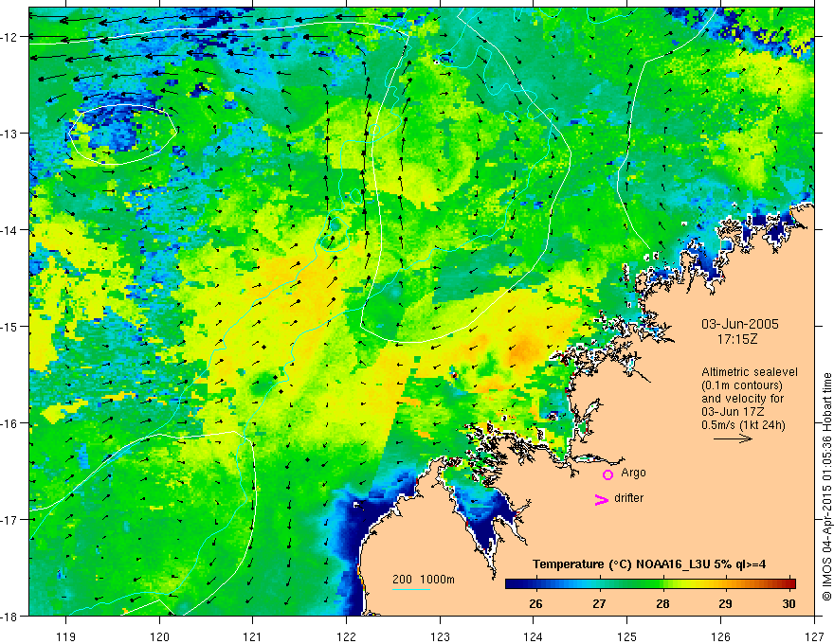Image resolution: width=834 pixels, height=644 pixels.
Task: Click the cyan 200 1000m depth line sample
Action: 410,589
